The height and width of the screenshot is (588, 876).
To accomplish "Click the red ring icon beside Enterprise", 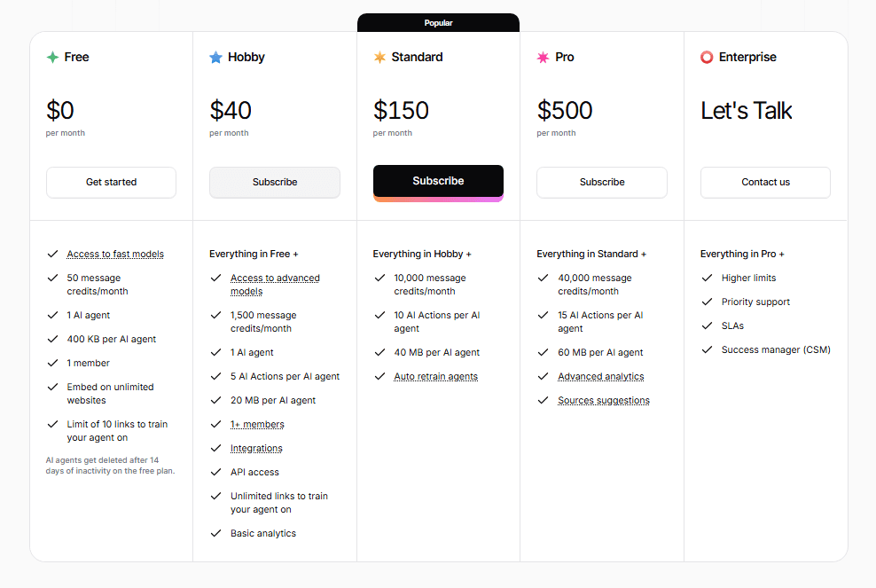I will (x=707, y=58).
